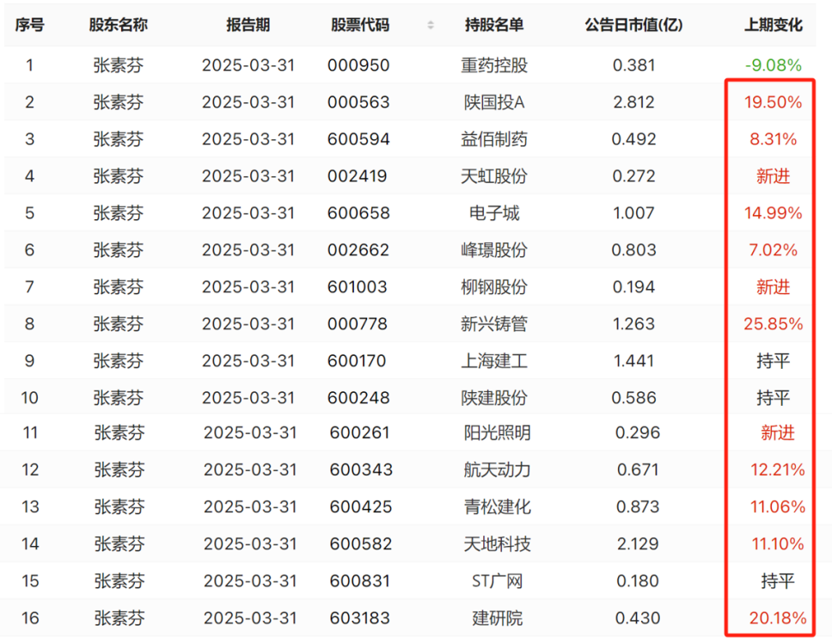The height and width of the screenshot is (644, 832).
Task: Select stock name 上海建工
Action: pos(494,361)
